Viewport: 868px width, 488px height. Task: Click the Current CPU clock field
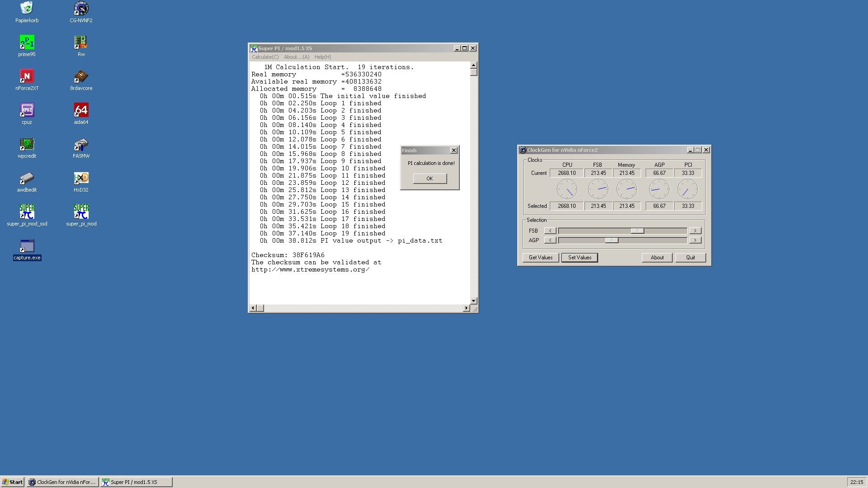click(566, 173)
